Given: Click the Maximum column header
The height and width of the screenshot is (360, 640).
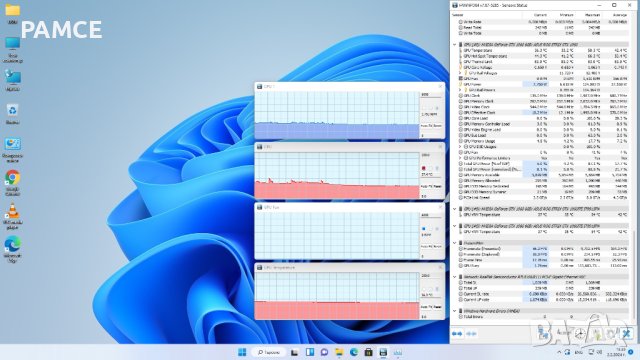Looking at the screenshot, I should [x=589, y=15].
